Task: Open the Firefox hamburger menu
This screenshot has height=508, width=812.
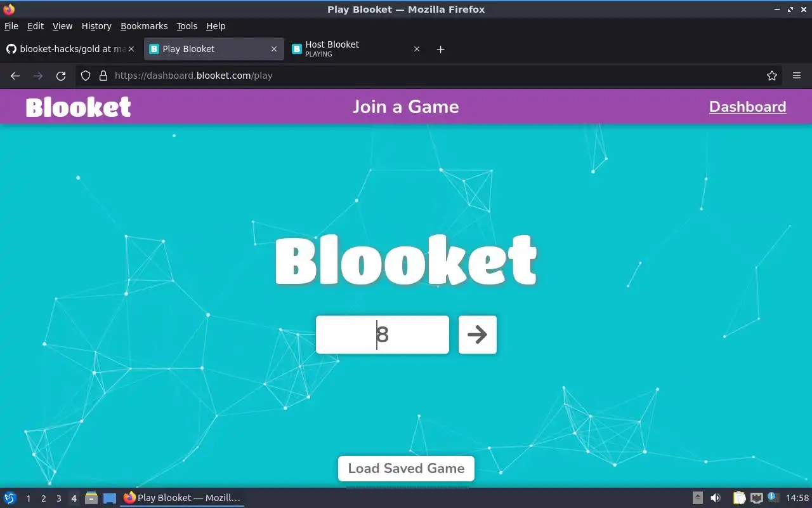Action: (797, 76)
